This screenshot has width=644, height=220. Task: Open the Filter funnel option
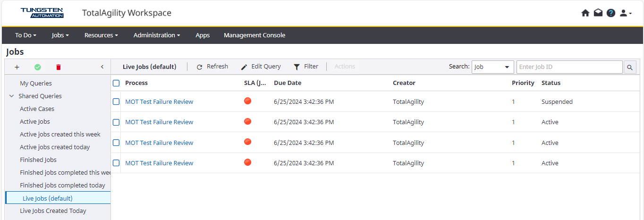(306, 67)
